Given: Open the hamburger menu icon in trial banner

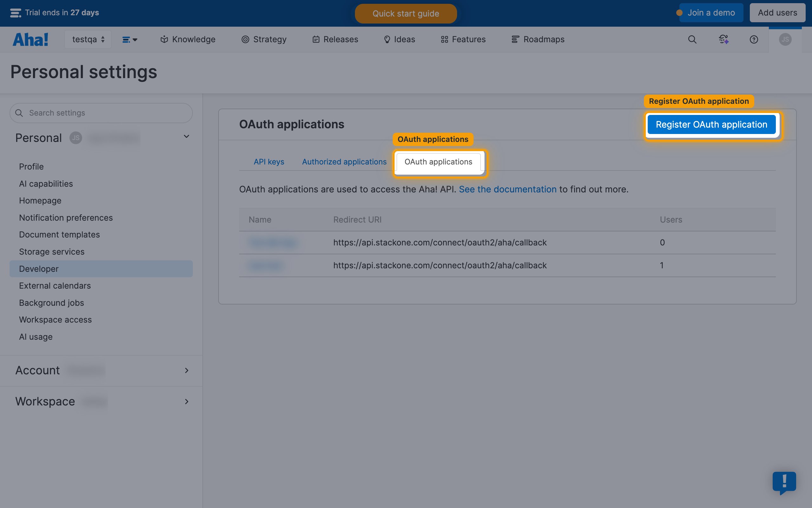Looking at the screenshot, I should click(16, 13).
